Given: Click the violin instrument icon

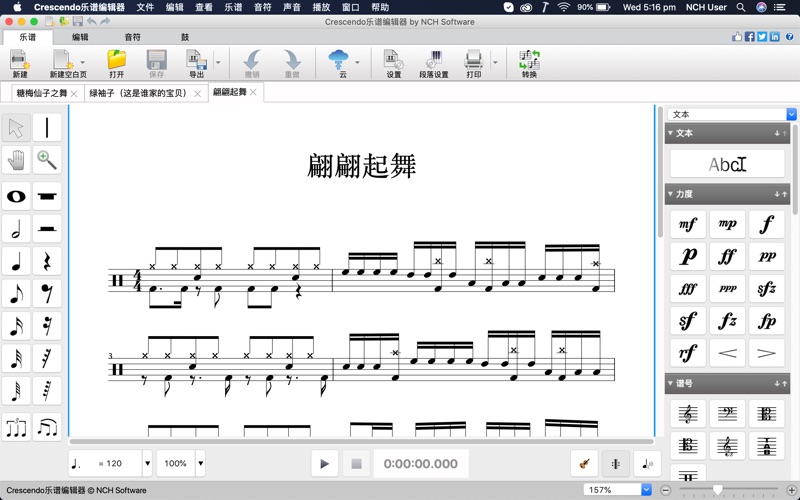Looking at the screenshot, I should 584,463.
